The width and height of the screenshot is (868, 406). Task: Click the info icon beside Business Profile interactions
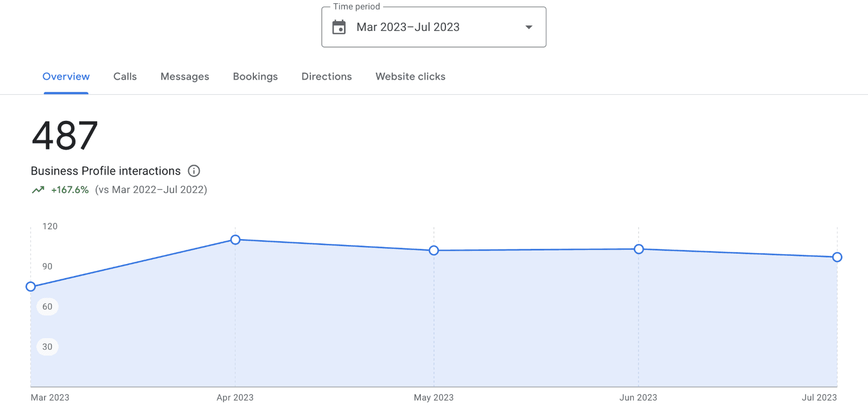tap(194, 171)
